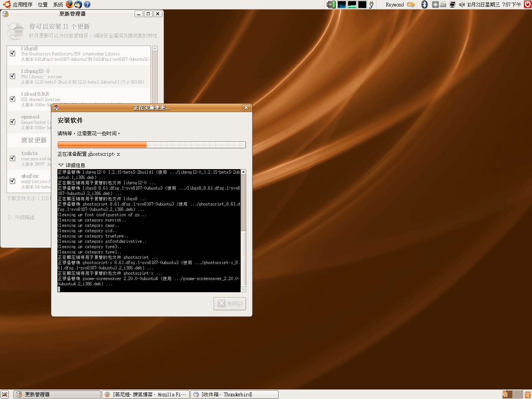Click the show desktop icon in the taskbar
Viewport: 532px width, 399px height.
point(5,394)
